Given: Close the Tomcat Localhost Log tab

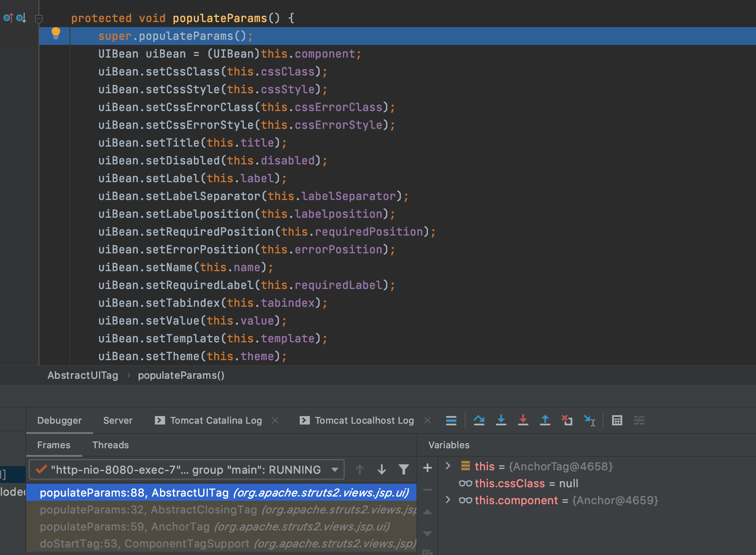Looking at the screenshot, I should [x=428, y=420].
